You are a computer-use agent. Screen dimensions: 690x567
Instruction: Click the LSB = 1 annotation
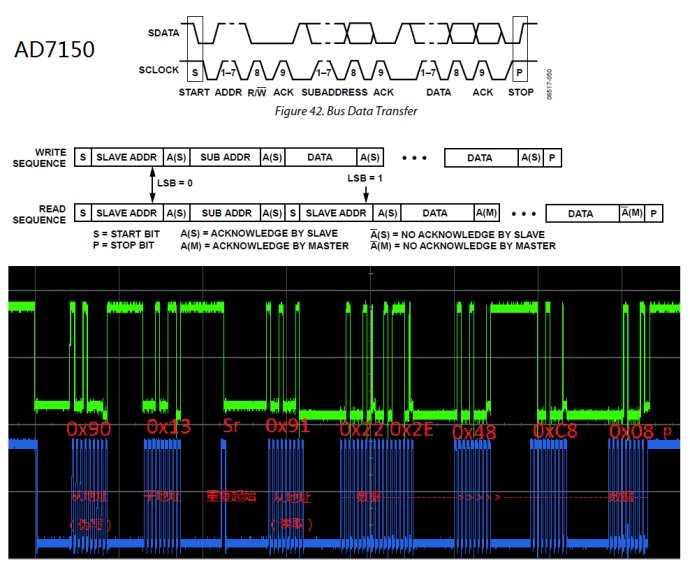pos(365,177)
